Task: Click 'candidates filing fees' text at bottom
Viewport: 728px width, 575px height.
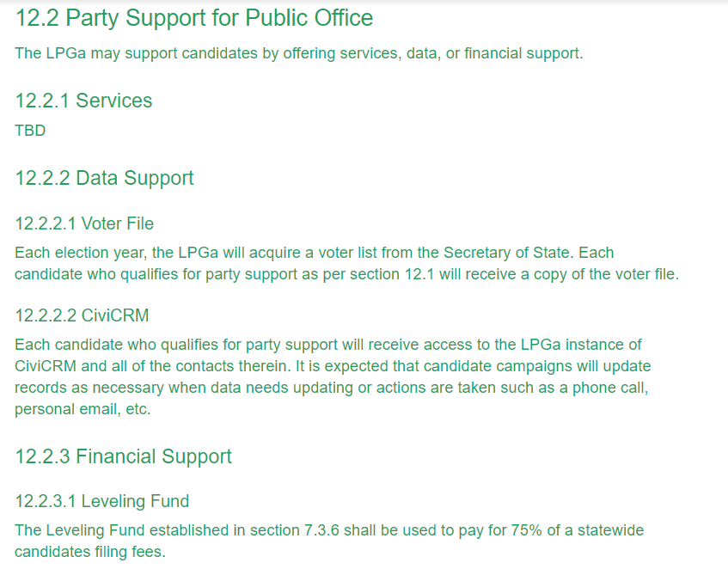Action: [x=90, y=553]
